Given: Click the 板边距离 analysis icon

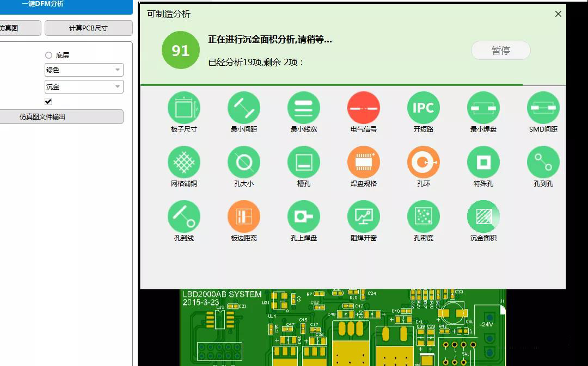Looking at the screenshot, I should pos(244,216).
